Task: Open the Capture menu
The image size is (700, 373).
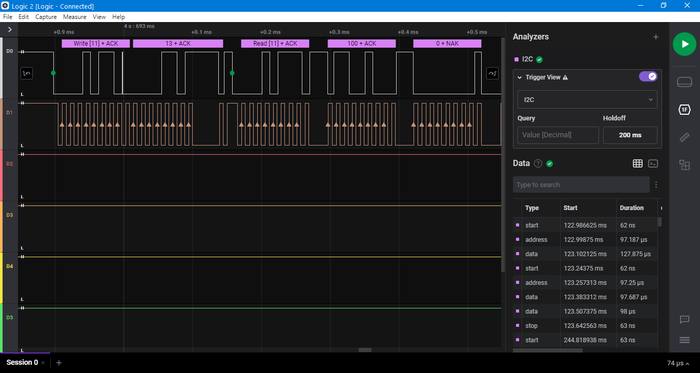Action: click(x=46, y=17)
